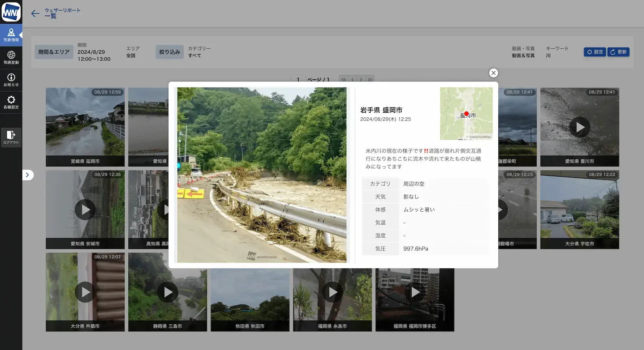Click the 岩手県 盛岡市 heading
Image resolution: width=644 pixels, height=350 pixels.
click(x=381, y=110)
